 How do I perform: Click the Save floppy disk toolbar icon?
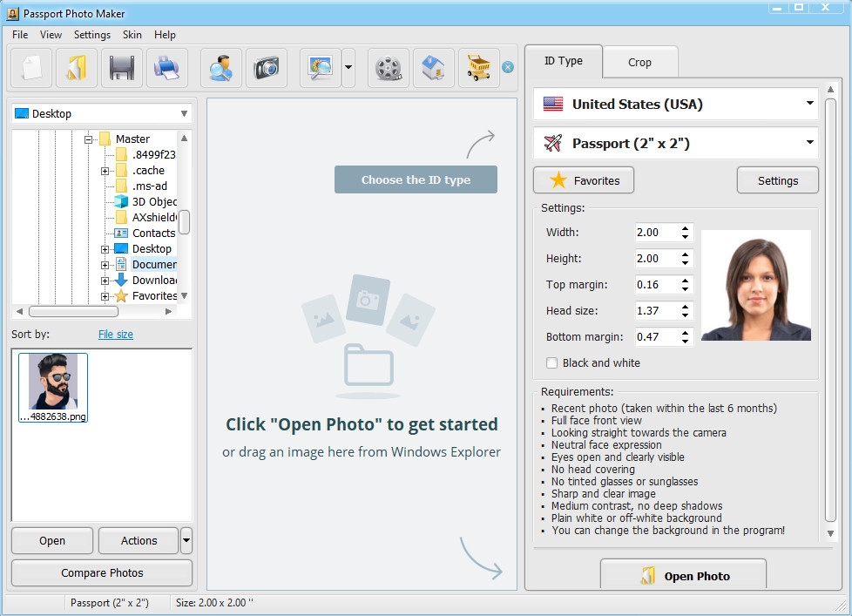(x=122, y=68)
